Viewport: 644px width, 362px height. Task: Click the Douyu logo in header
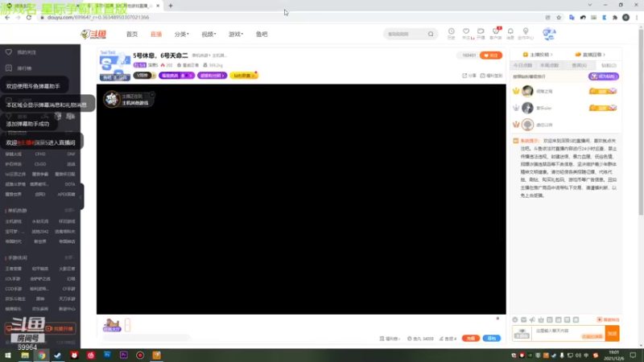pyautogui.click(x=93, y=34)
